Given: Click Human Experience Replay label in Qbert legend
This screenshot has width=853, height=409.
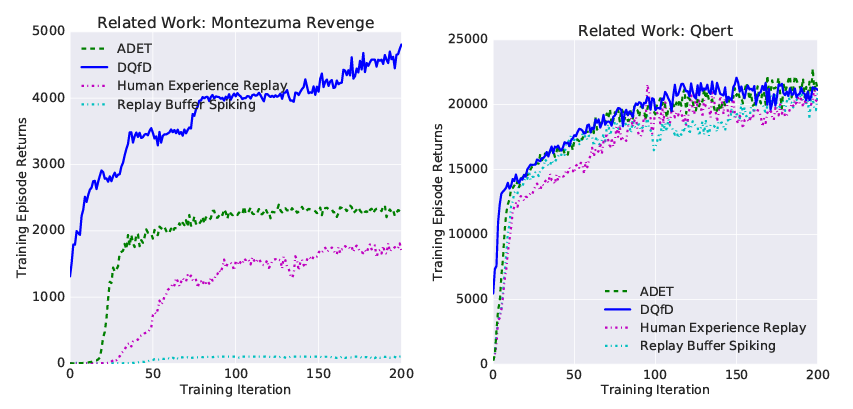Looking at the screenshot, I should (722, 327).
